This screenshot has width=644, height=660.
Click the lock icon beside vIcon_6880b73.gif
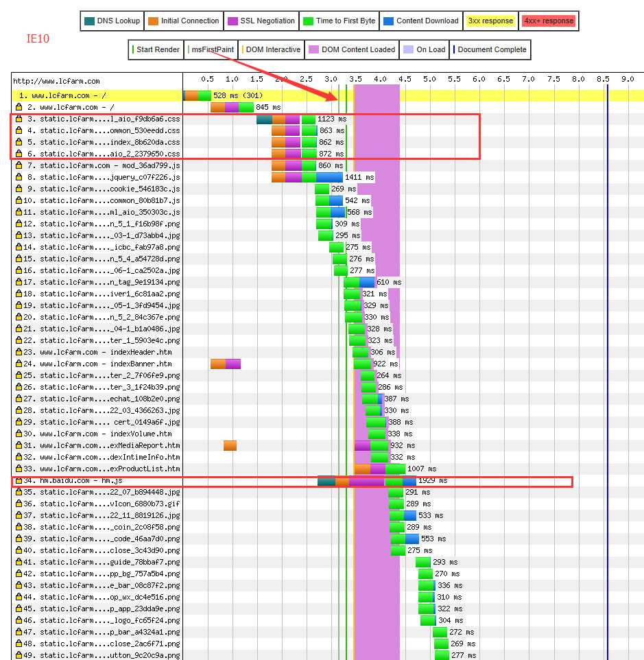pos(19,504)
